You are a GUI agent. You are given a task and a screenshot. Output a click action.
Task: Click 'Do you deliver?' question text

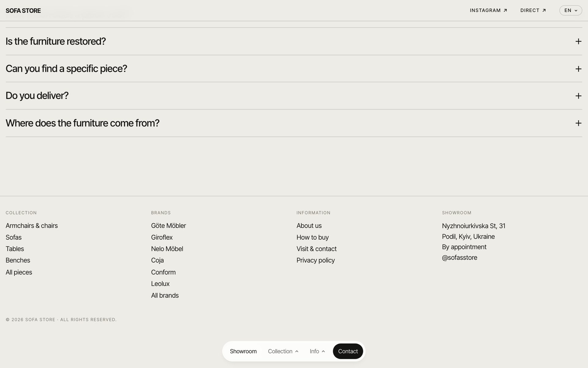click(37, 96)
